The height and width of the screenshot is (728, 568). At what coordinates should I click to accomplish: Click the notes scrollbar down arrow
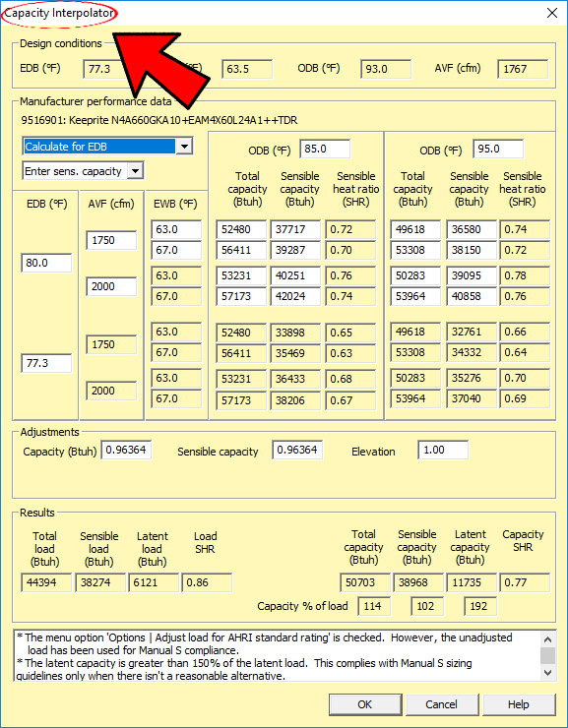click(548, 672)
